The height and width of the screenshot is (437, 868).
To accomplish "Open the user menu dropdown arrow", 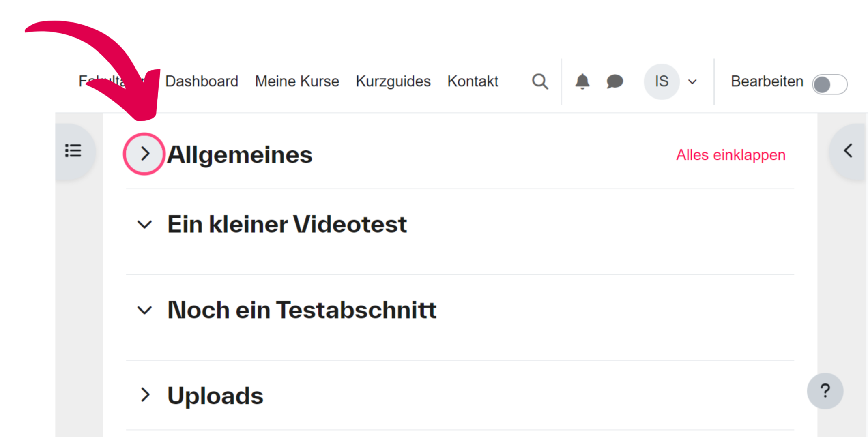I will pyautogui.click(x=692, y=82).
